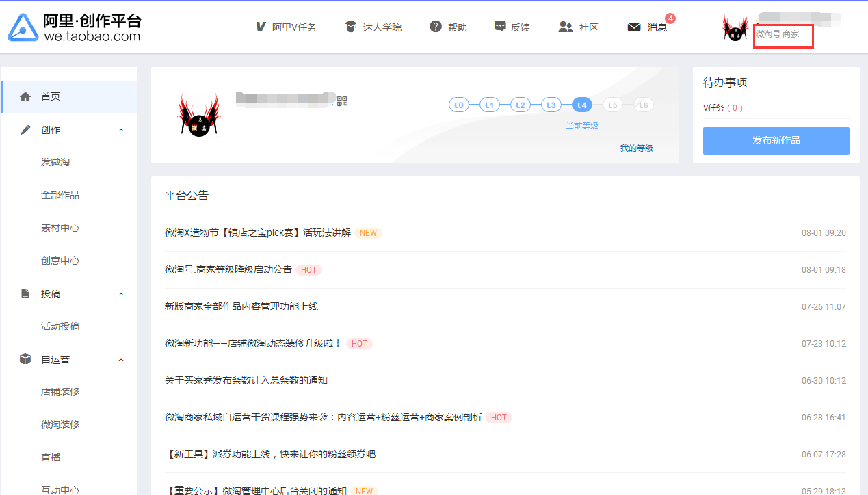Viewport: 868px width, 495px height.
Task: Click the L4 current level marker
Action: coord(581,105)
